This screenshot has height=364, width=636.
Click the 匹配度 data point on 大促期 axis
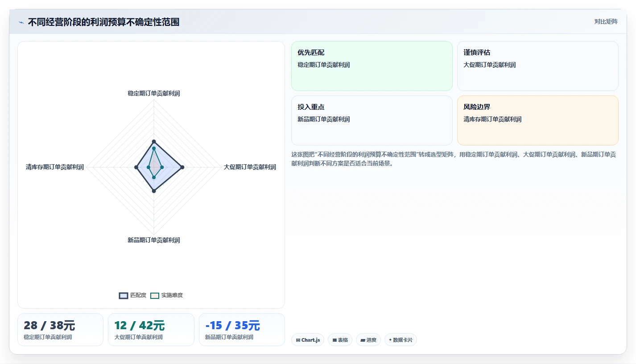click(182, 167)
